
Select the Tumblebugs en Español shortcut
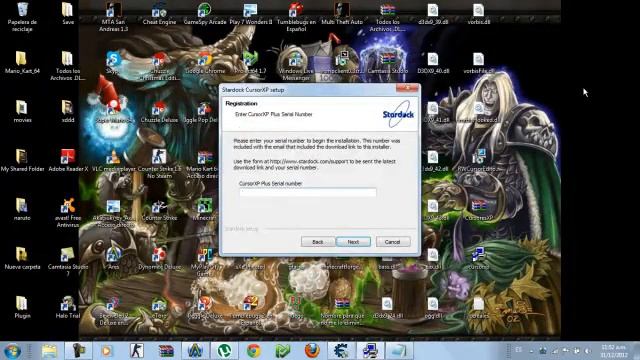tap(296, 16)
